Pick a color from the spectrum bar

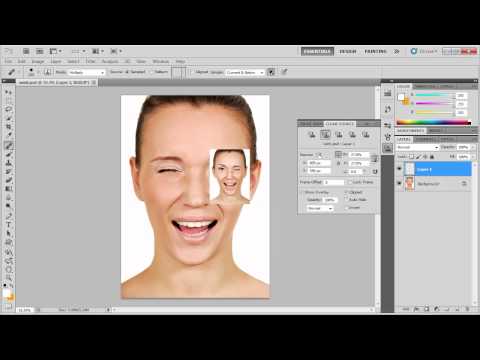coord(433,122)
